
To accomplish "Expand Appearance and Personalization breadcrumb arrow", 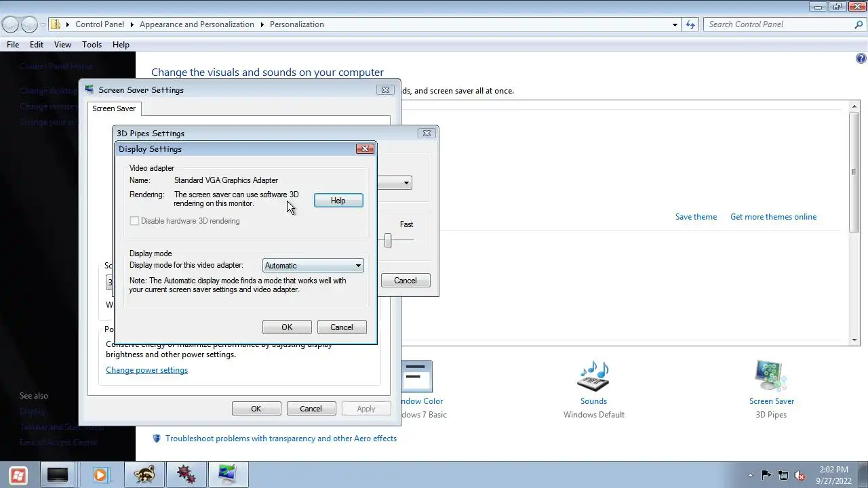I will (262, 24).
